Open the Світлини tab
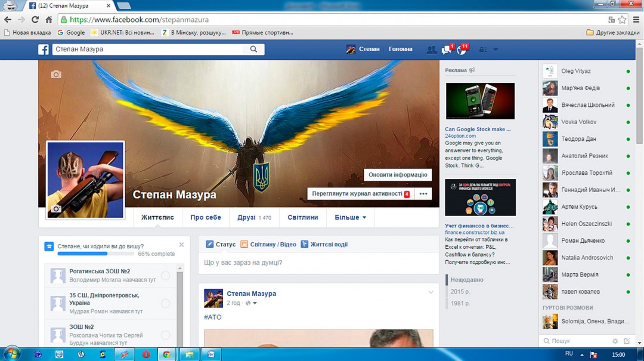The height and width of the screenshot is (361, 644). coord(302,218)
